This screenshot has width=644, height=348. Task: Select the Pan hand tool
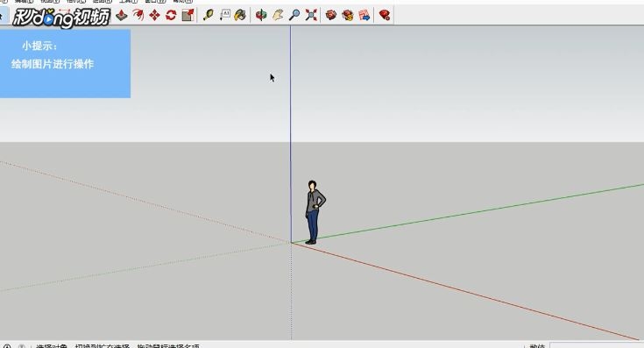[278, 16]
